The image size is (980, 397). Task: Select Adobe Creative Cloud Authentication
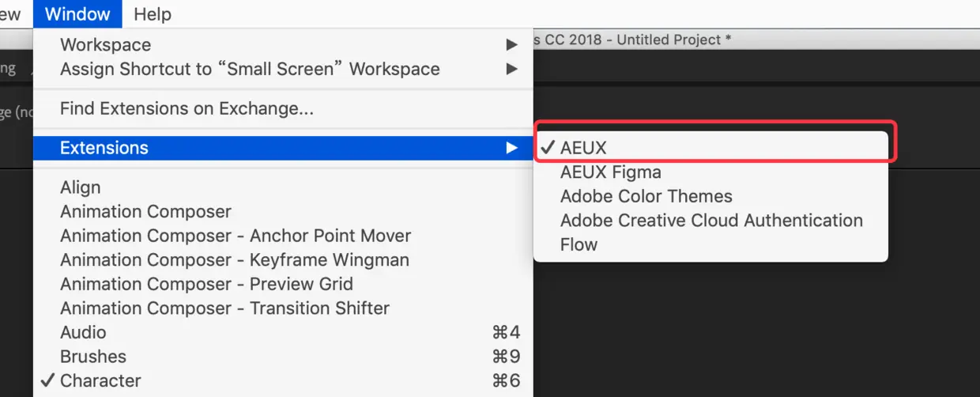coord(710,220)
